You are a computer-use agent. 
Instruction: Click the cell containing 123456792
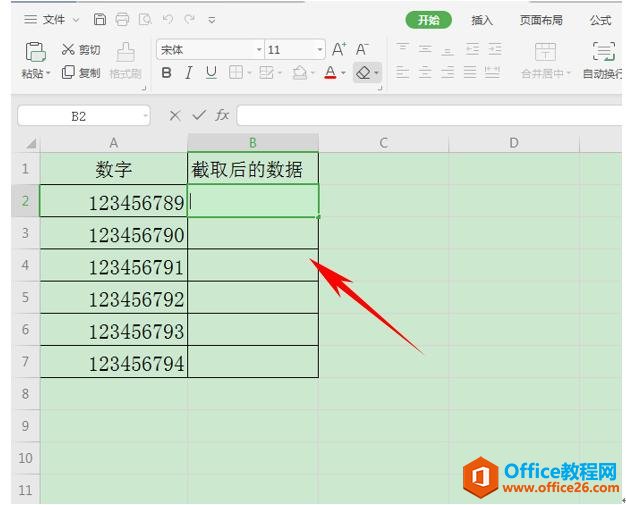coord(113,298)
